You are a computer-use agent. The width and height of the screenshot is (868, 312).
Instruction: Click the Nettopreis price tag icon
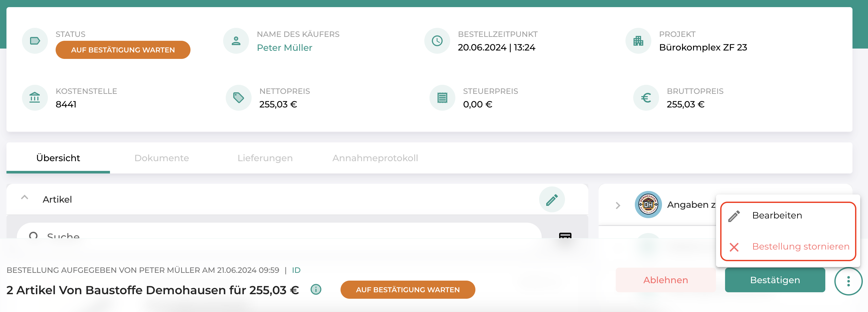(239, 98)
